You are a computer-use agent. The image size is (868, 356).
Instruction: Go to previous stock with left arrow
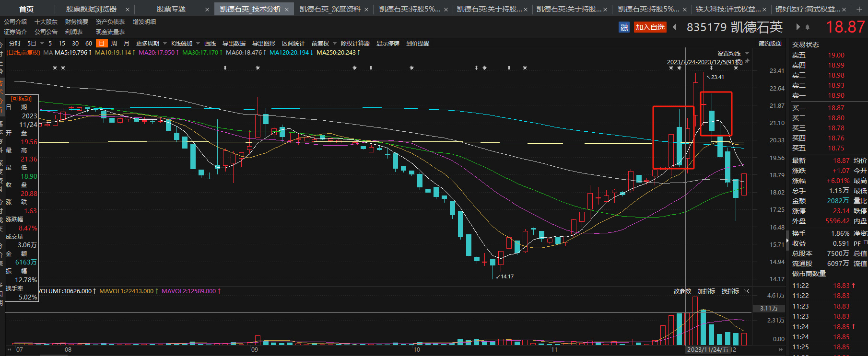[675, 27]
